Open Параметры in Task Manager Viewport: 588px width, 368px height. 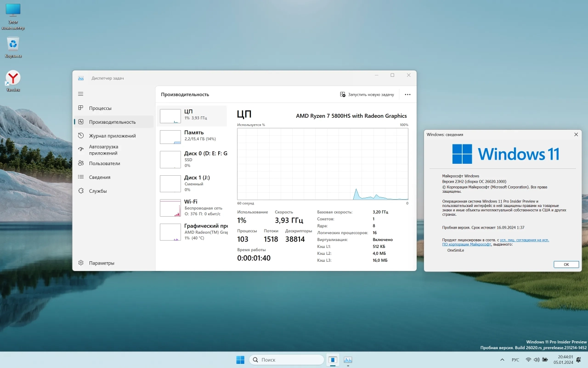pyautogui.click(x=113, y=263)
